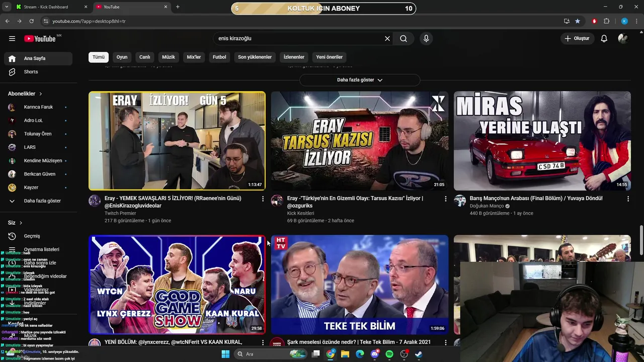This screenshot has height=362, width=644.
Task: Open Karınca Faruk subscription
Action: (38, 107)
